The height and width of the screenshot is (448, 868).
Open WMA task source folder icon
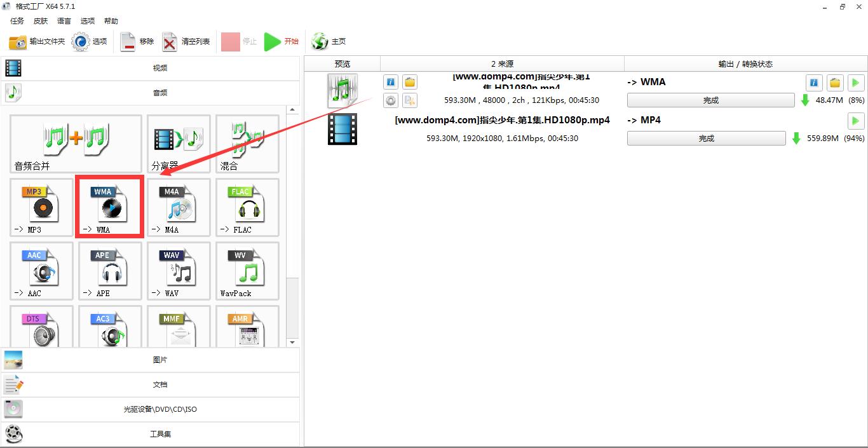point(410,82)
